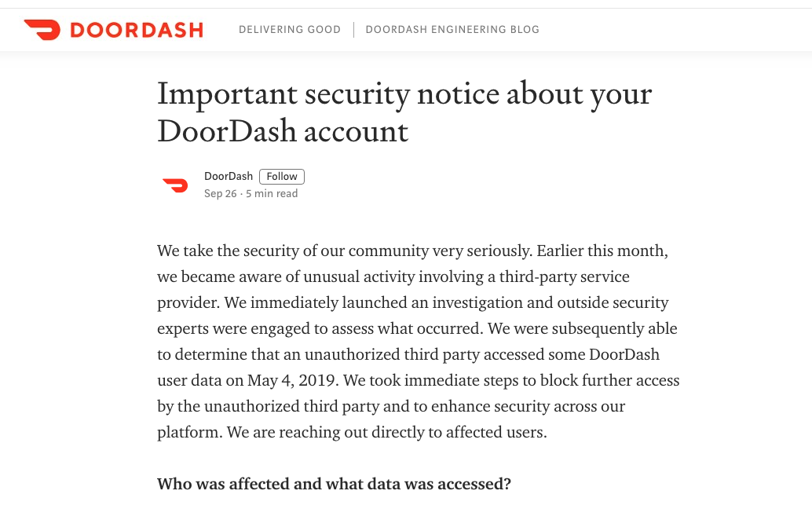Click the line beginning 'by the unauthorized third party'
Screen dimensions: 812x520
[x=391, y=406]
